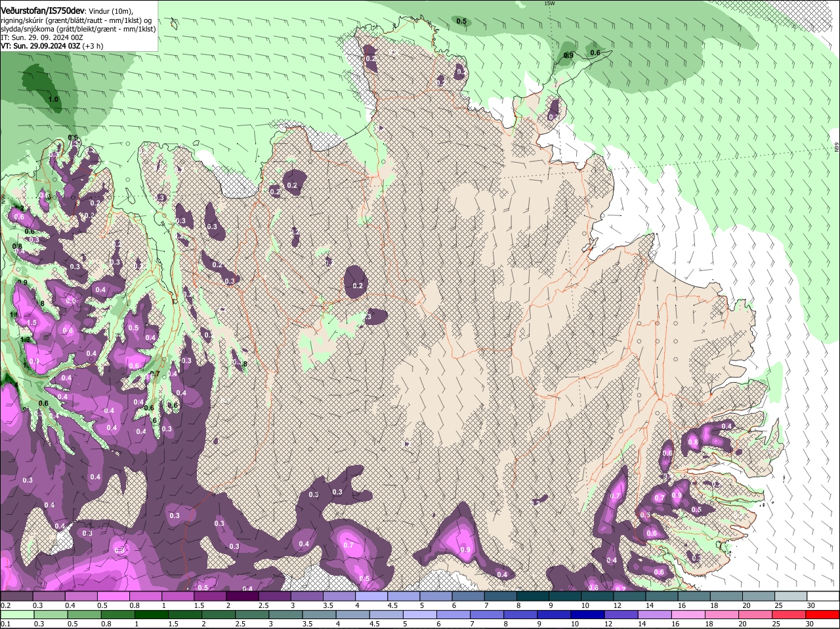
Task: Click the Veðurstofan/IS750dev title text
Action: coord(43,11)
